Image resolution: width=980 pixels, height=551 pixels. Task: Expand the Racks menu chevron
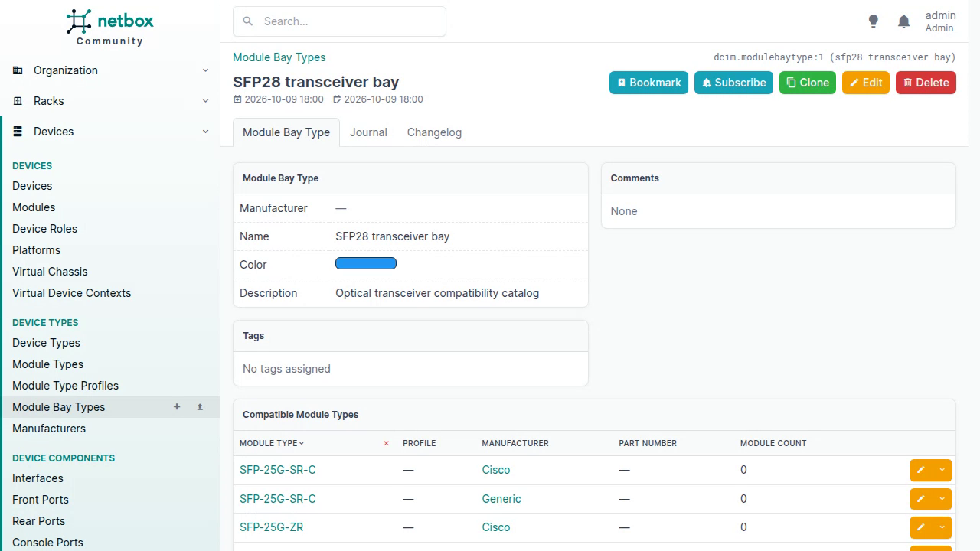click(x=205, y=101)
